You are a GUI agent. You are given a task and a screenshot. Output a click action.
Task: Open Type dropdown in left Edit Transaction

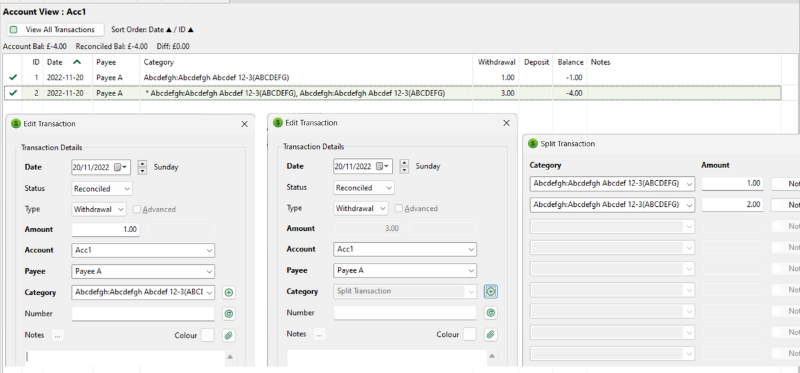99,209
